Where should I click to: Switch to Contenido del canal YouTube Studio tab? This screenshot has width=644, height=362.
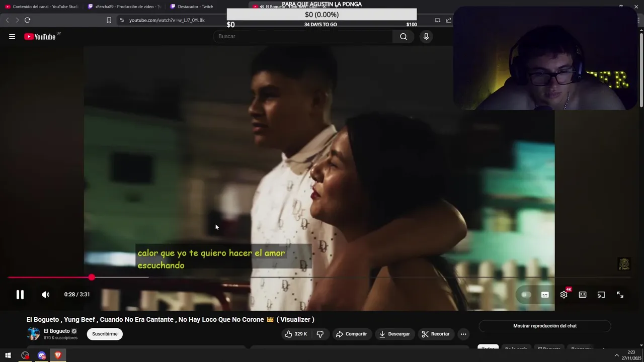click(x=42, y=7)
